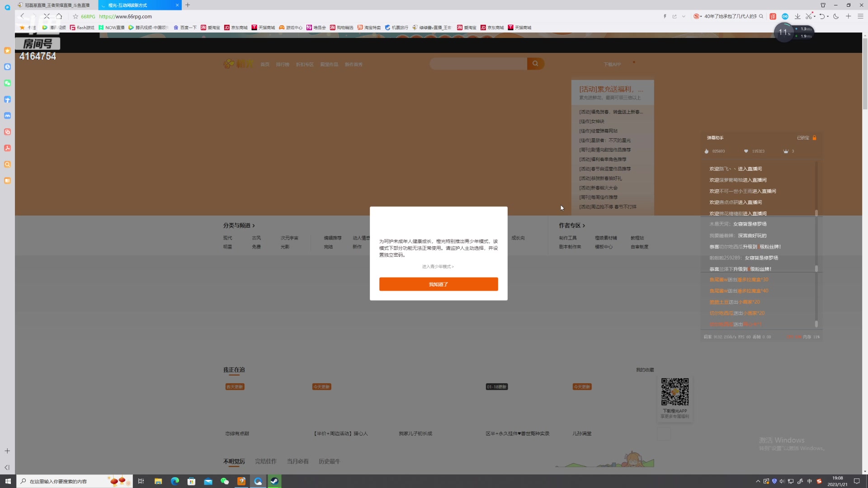Toggle night mode moon icon
Viewport: 868px width, 488px height.
pyautogui.click(x=836, y=16)
